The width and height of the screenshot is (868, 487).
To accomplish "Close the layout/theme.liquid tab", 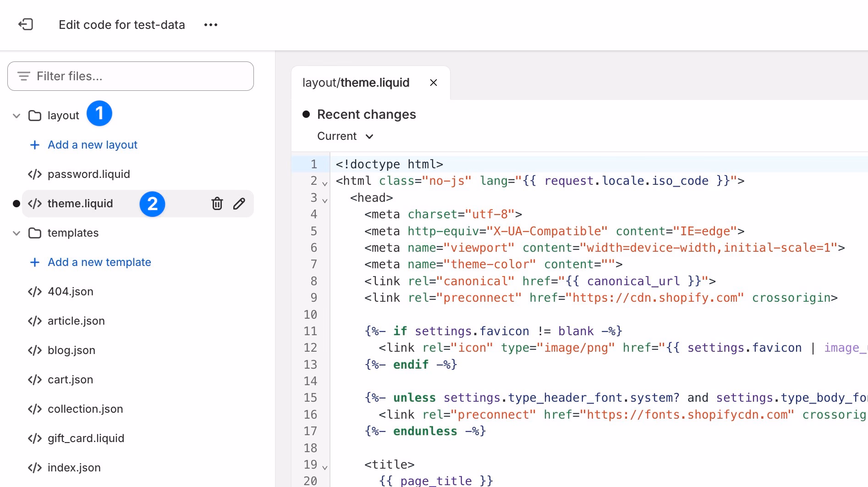I will click(434, 83).
